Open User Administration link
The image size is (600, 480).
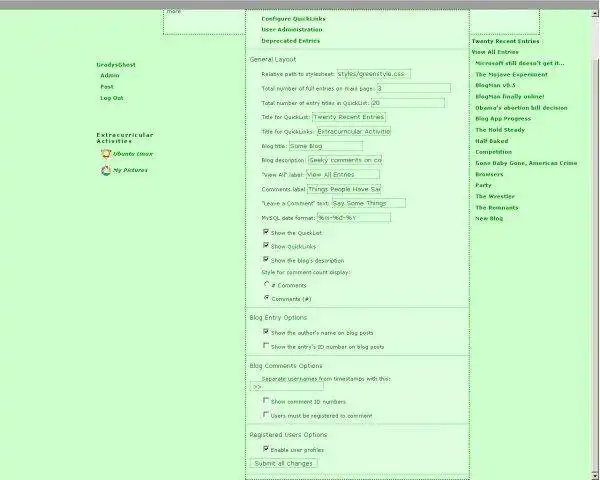(292, 29)
